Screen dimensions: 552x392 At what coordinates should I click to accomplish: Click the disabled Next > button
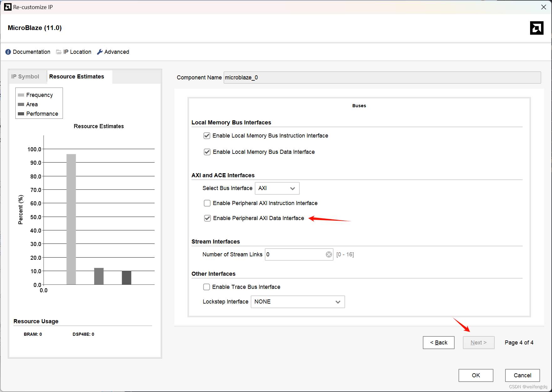point(479,343)
